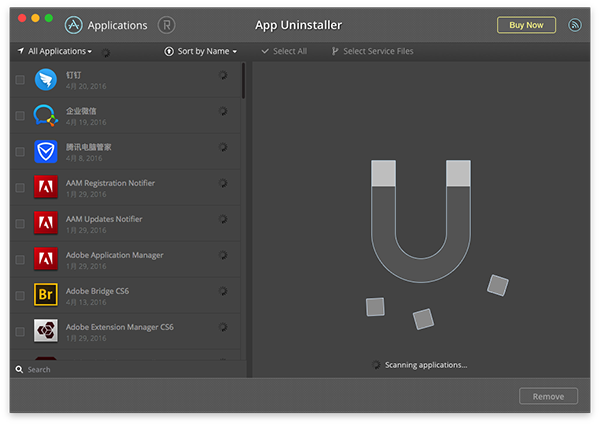Click spinner in AAM Registration Notifier row

pos(223,183)
